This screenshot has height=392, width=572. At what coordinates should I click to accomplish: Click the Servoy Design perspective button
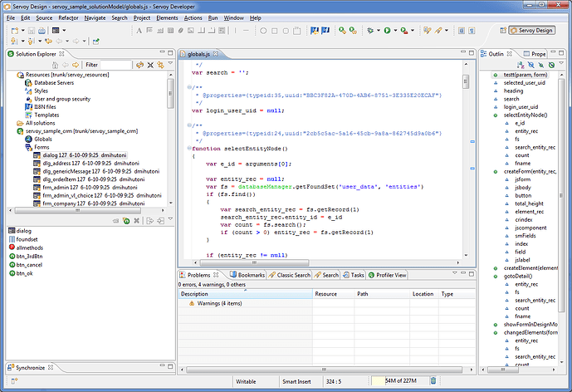(532, 30)
